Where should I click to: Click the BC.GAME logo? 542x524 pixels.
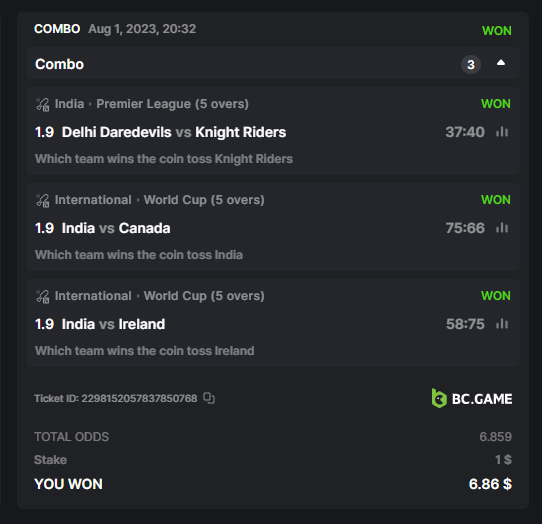472,399
